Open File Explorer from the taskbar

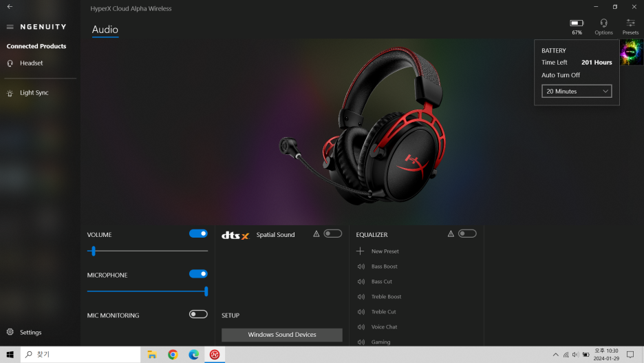point(152,354)
